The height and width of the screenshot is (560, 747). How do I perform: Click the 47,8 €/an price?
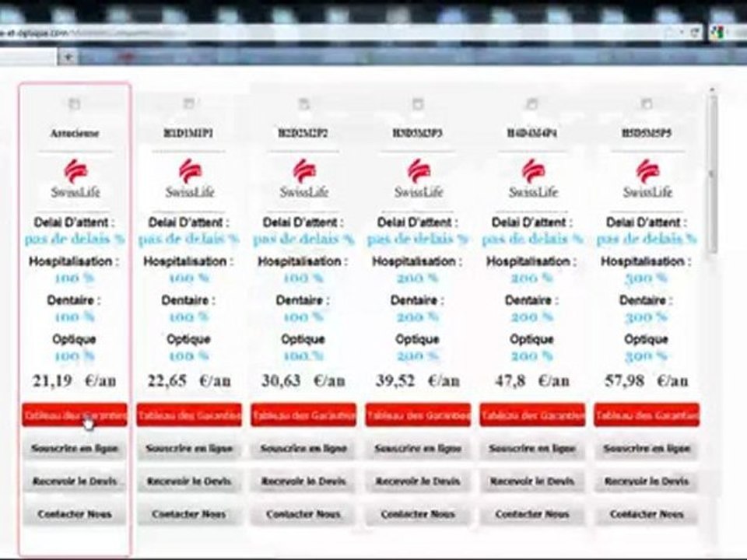[x=532, y=381]
